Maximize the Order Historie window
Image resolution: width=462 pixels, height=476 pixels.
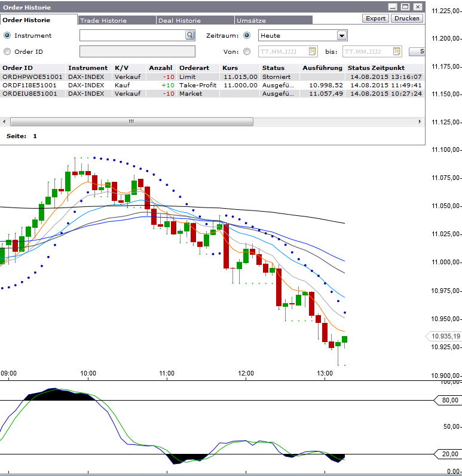405,7
